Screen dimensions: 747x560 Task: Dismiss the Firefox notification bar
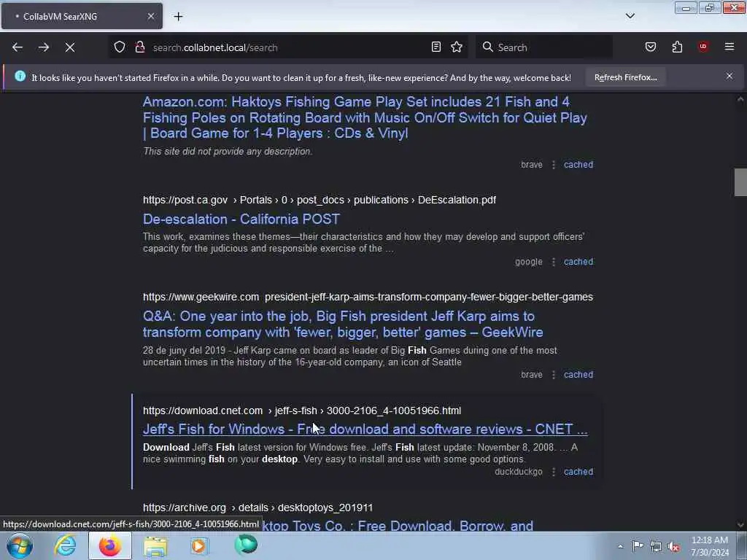pos(729,76)
